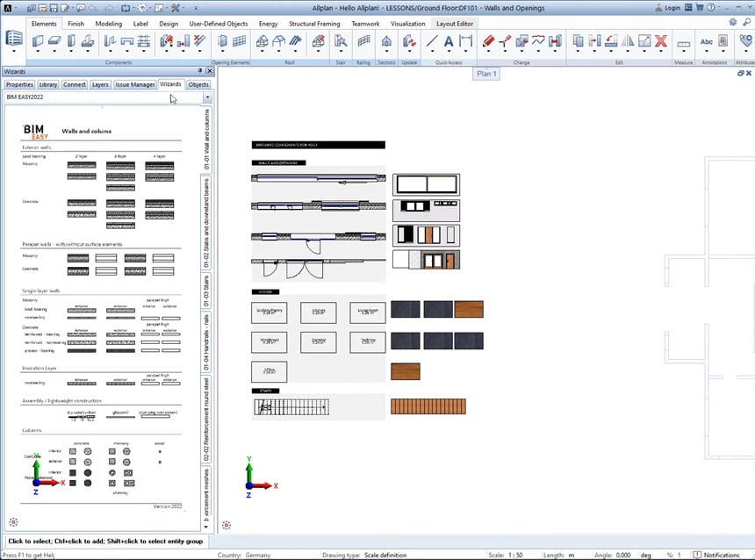The width and height of the screenshot is (755, 560).
Task: Expand the Update group flyout arrow
Action: tap(409, 51)
